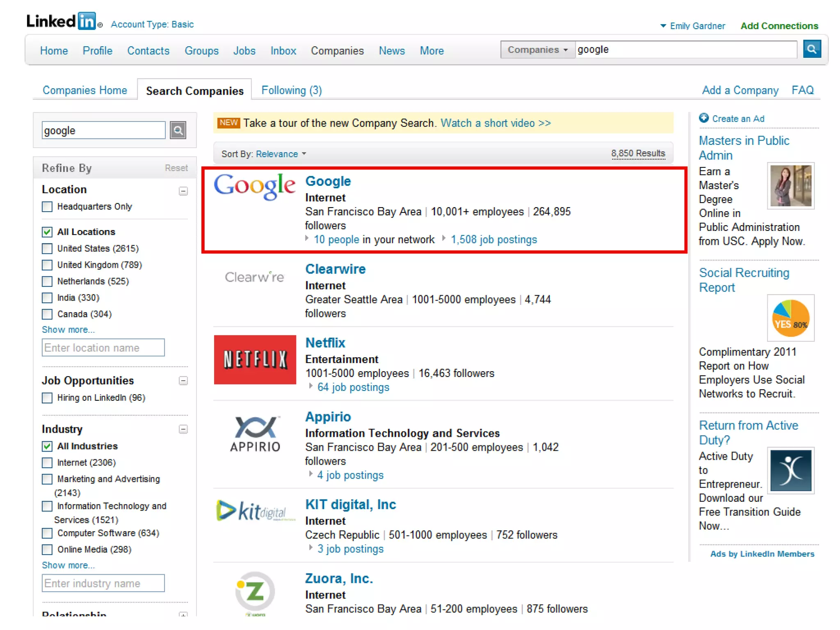Enable the Headquarters Only checkbox
The image size is (840, 630).
[x=48, y=206]
